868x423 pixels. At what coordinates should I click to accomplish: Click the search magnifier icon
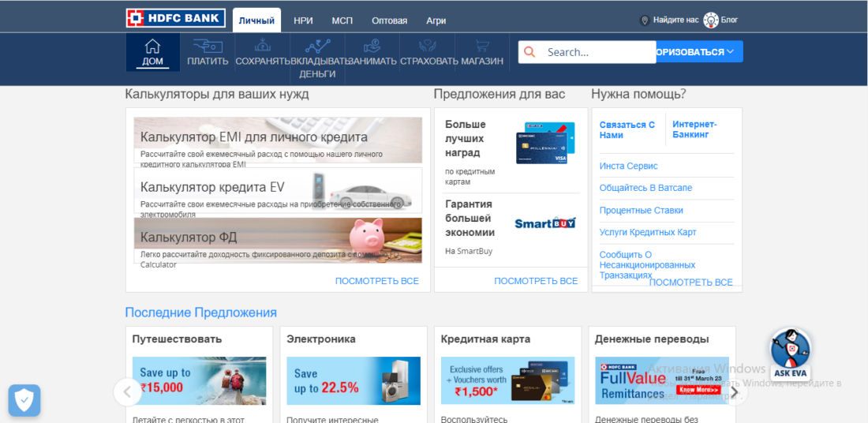click(529, 52)
